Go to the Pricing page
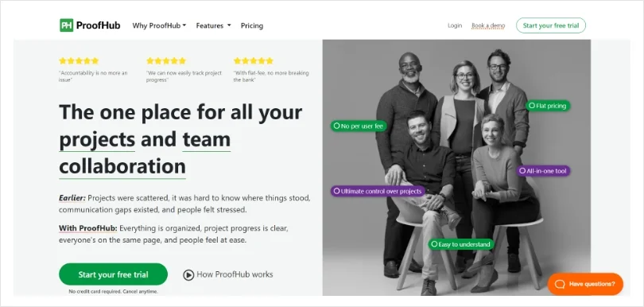Viewport: 644px width, 307px height. click(x=252, y=25)
